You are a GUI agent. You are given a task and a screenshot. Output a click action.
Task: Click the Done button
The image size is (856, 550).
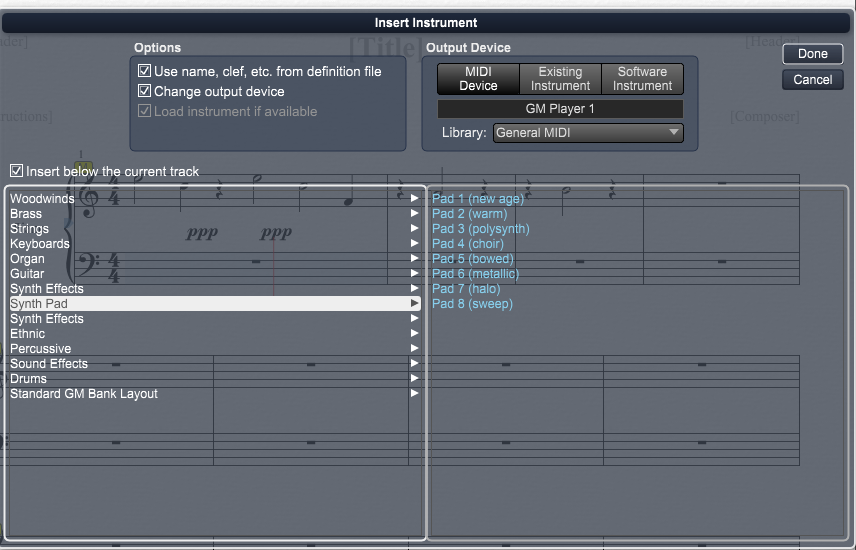812,54
